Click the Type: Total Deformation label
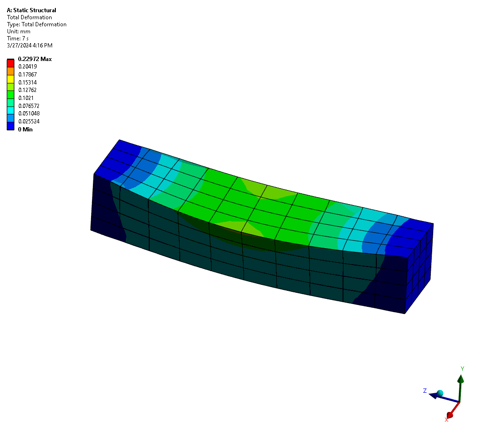The height and width of the screenshot is (442, 504). point(37,24)
